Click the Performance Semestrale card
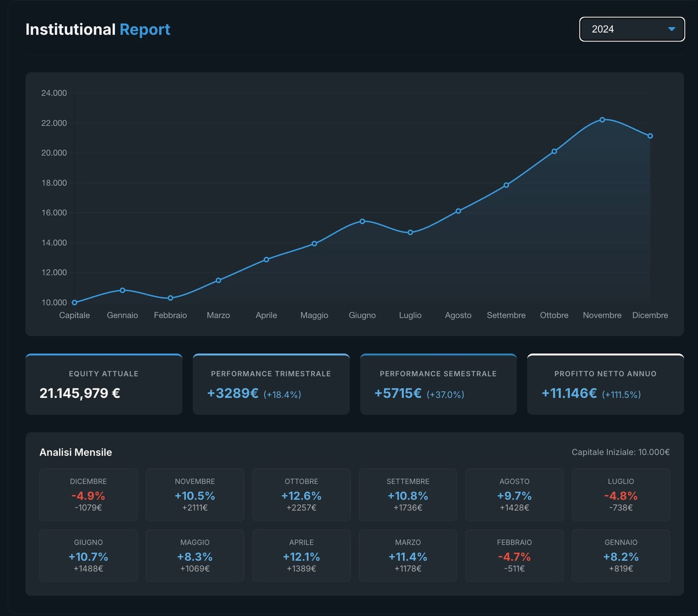 coord(438,385)
